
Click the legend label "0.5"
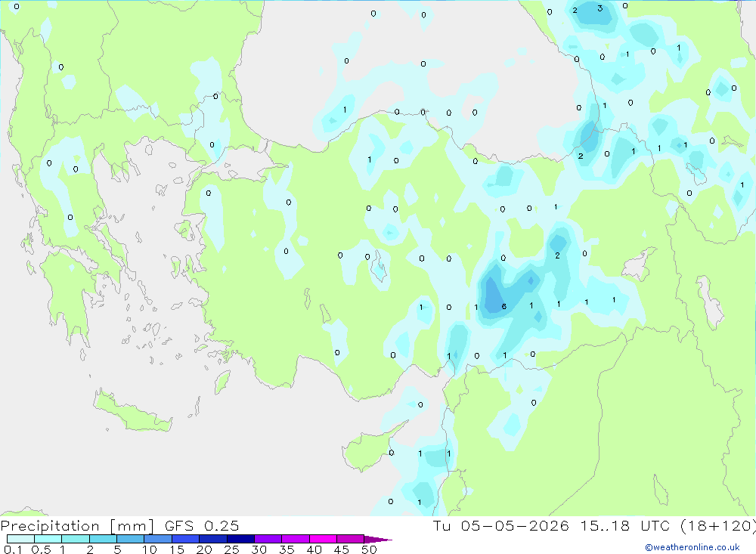(41, 549)
